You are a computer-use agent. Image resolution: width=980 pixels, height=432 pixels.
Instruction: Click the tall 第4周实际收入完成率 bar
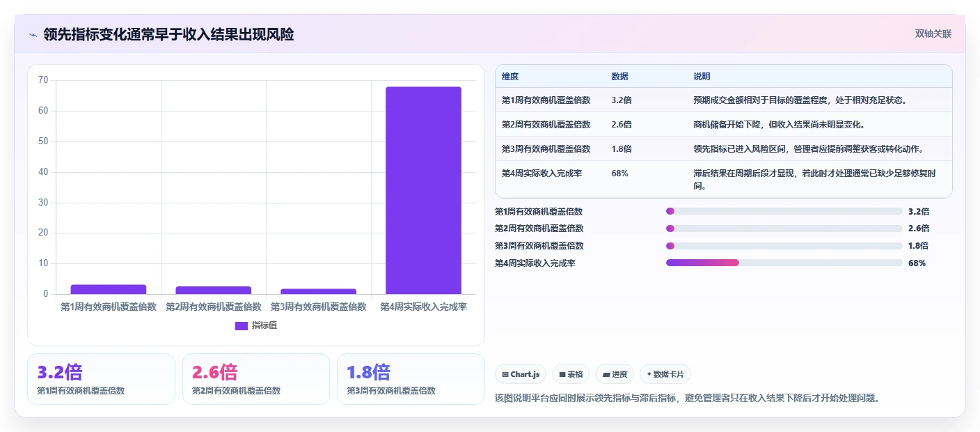pyautogui.click(x=424, y=190)
